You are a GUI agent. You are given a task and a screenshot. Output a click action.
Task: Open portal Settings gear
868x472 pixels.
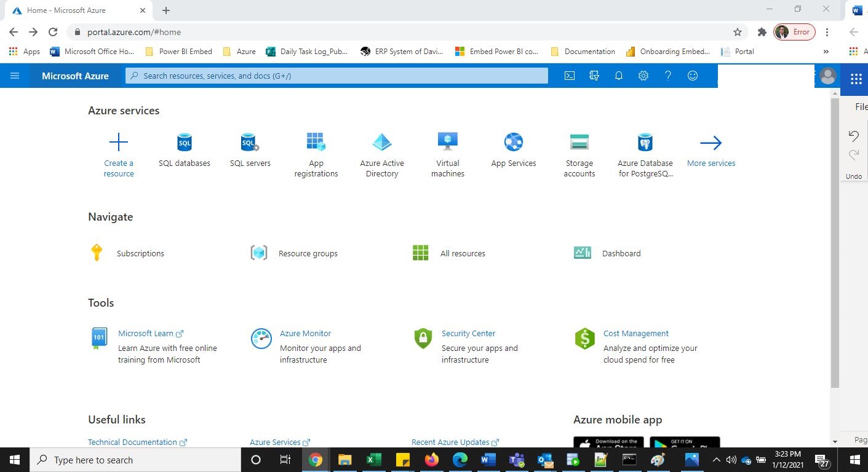click(643, 76)
